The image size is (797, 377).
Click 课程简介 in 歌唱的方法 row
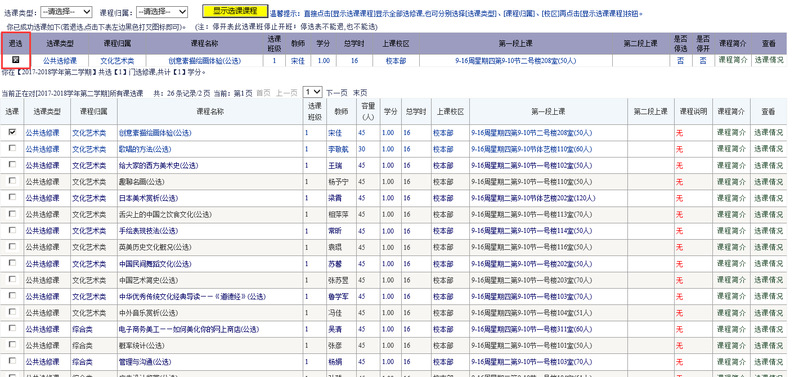731,149
